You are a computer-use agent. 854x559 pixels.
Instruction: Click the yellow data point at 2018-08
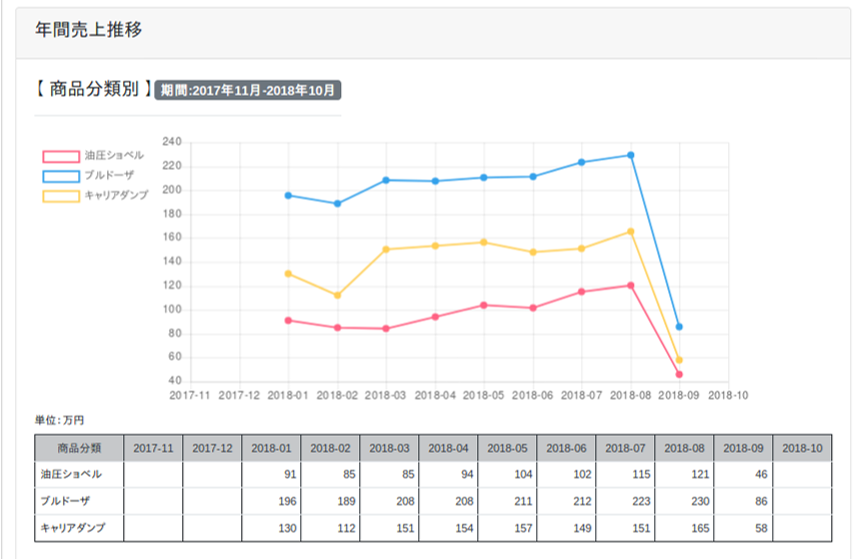pyautogui.click(x=631, y=232)
